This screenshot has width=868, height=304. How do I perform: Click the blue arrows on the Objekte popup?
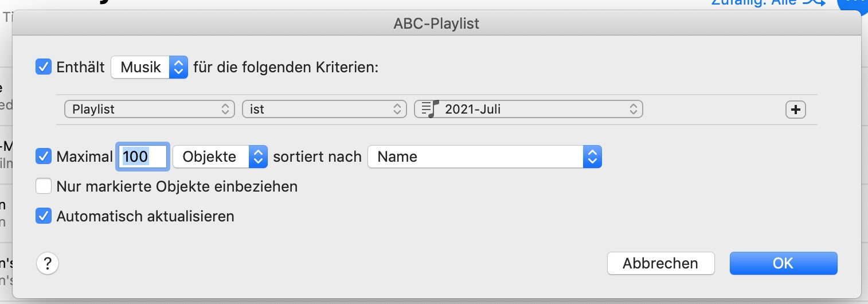tap(258, 157)
